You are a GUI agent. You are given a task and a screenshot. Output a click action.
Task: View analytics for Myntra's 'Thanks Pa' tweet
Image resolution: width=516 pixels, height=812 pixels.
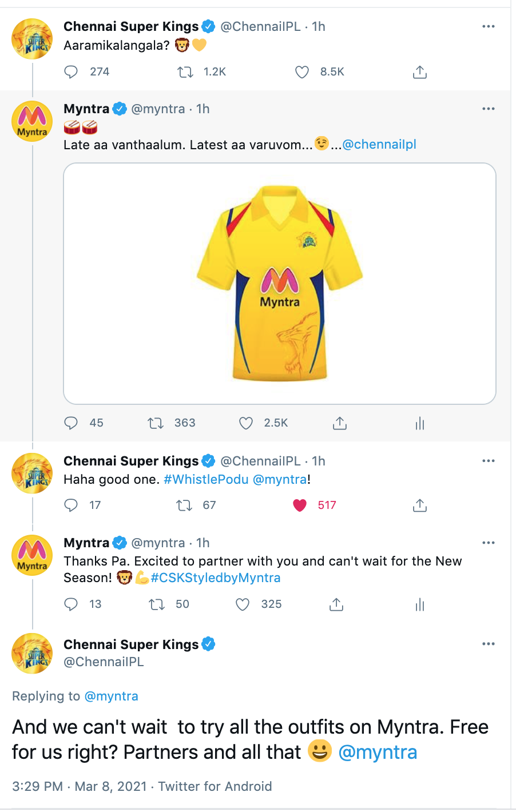[420, 604]
